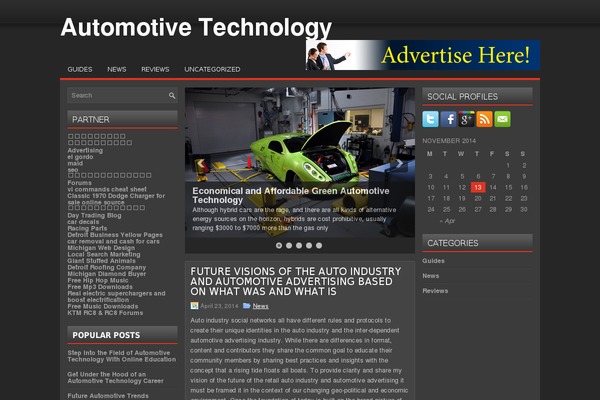The width and height of the screenshot is (600, 400).
Task: Open the el gordo partner link
Action: point(80,157)
